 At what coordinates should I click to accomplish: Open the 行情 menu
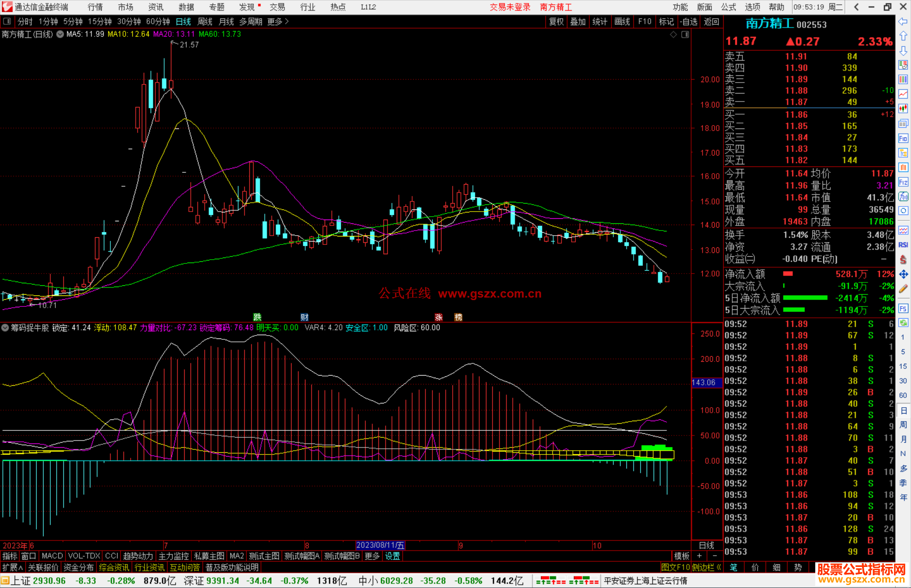click(95, 7)
